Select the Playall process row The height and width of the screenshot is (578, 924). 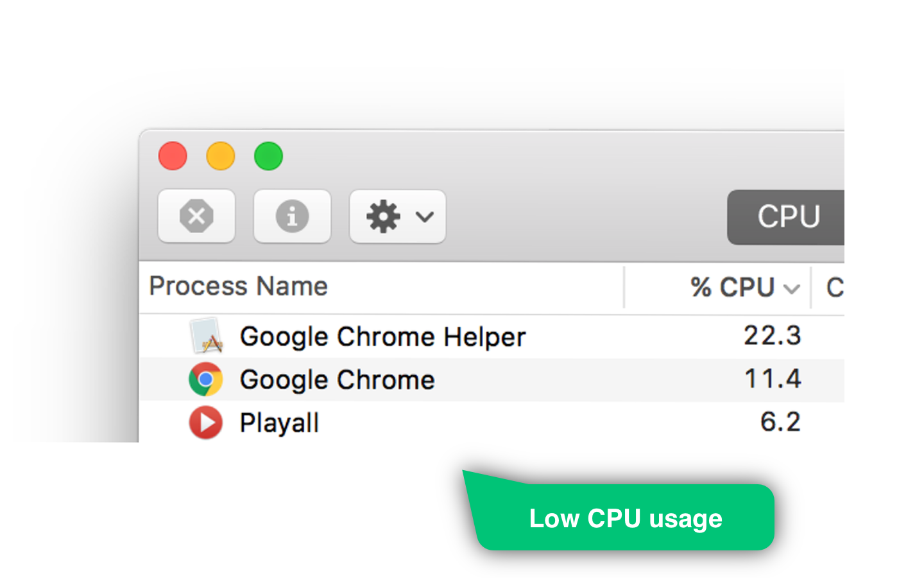tap(492, 422)
